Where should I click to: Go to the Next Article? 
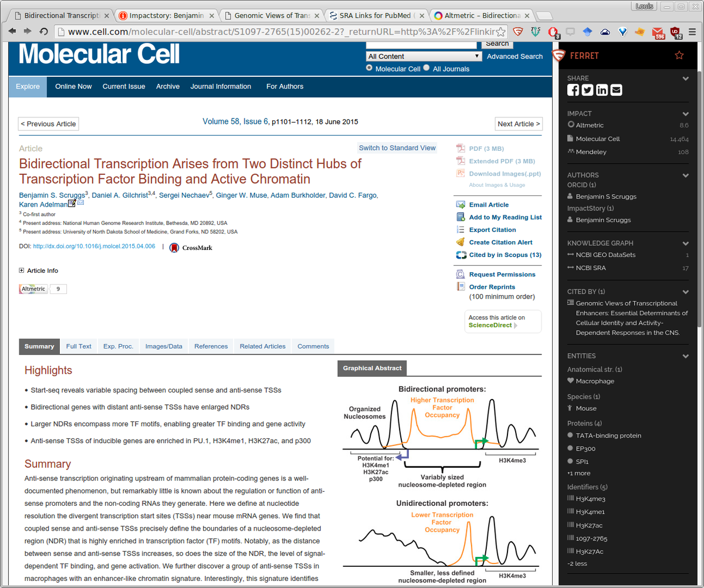coord(519,124)
